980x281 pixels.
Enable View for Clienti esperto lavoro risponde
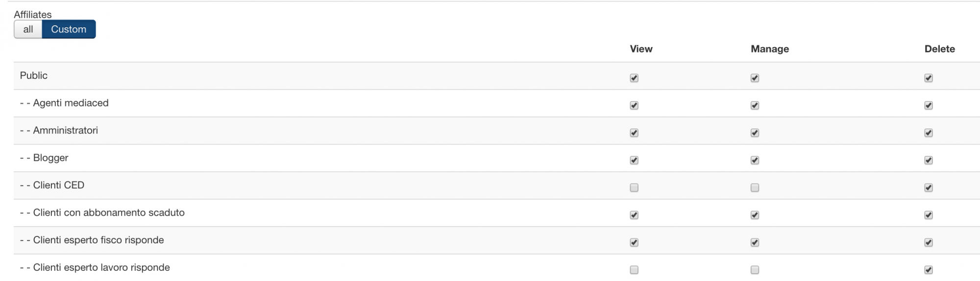click(x=634, y=270)
